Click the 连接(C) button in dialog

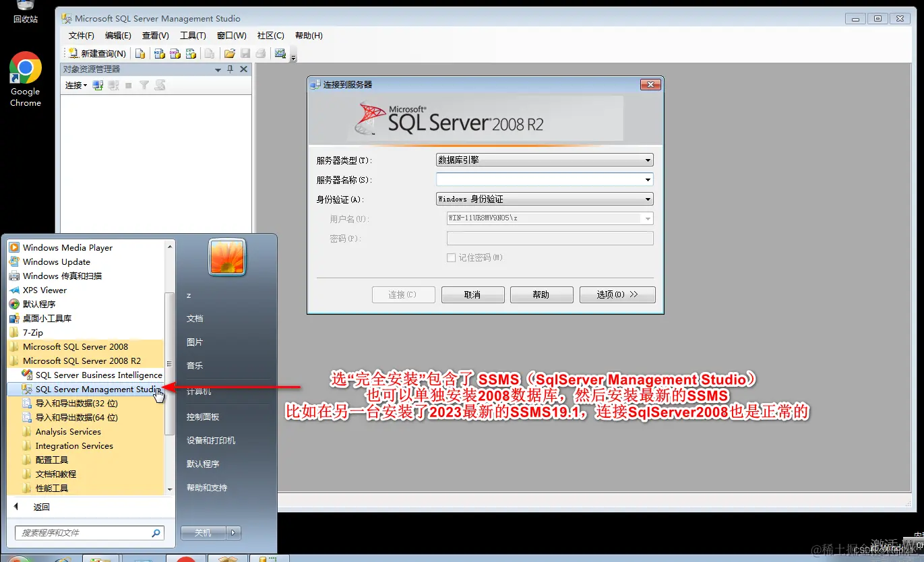403,294
